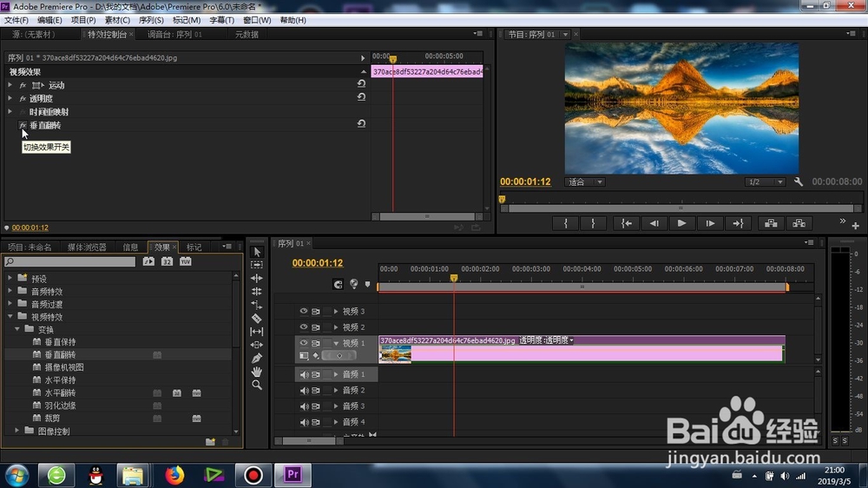Mute 音频 3 track speaker icon
The width and height of the screenshot is (868, 488).
pos(303,406)
